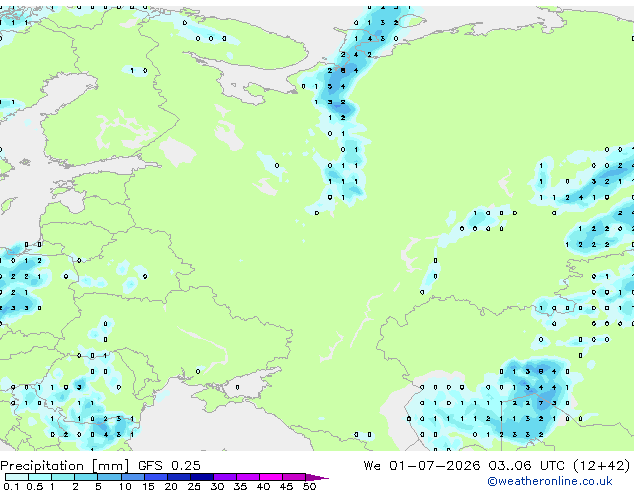Pick the legend swatch between 25 and 30
This screenshot has width=634, height=490.
pyautogui.click(x=201, y=477)
